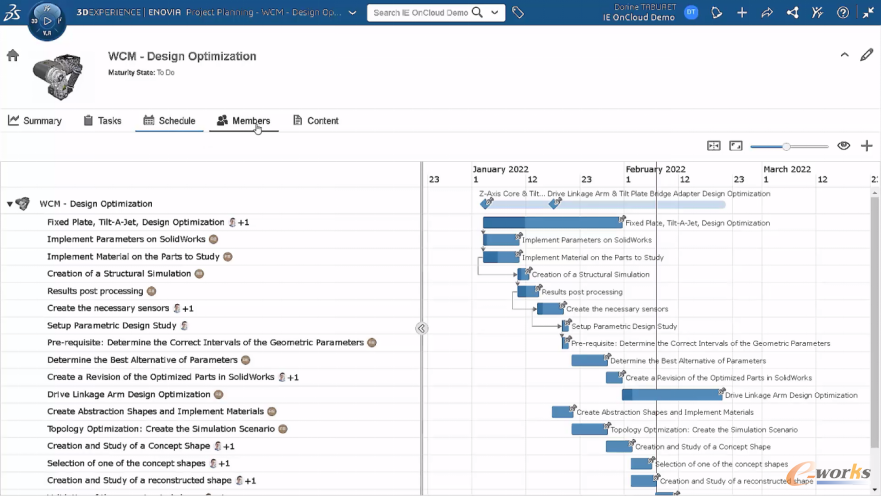Select Fixed Plate, Tilt-A-Jet, Design Optimization row

211,222
